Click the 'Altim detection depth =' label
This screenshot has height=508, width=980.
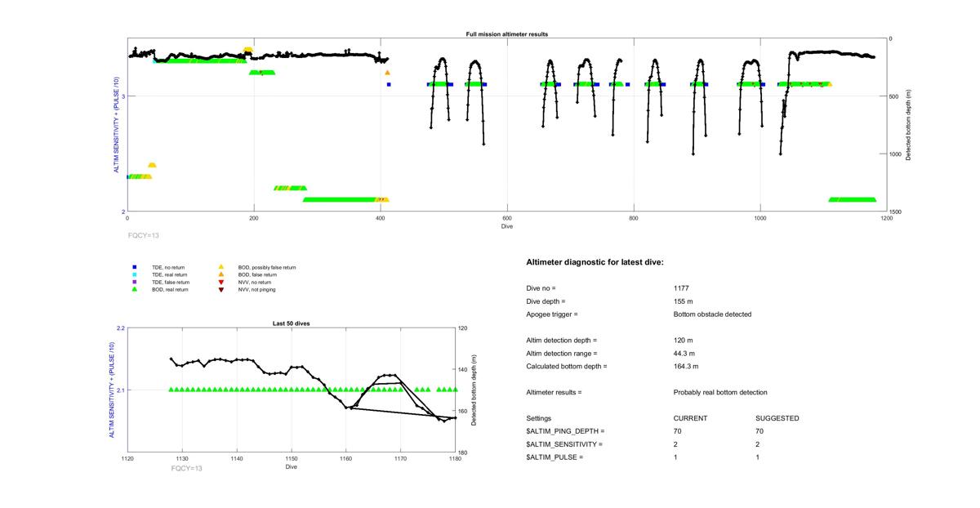tap(562, 341)
